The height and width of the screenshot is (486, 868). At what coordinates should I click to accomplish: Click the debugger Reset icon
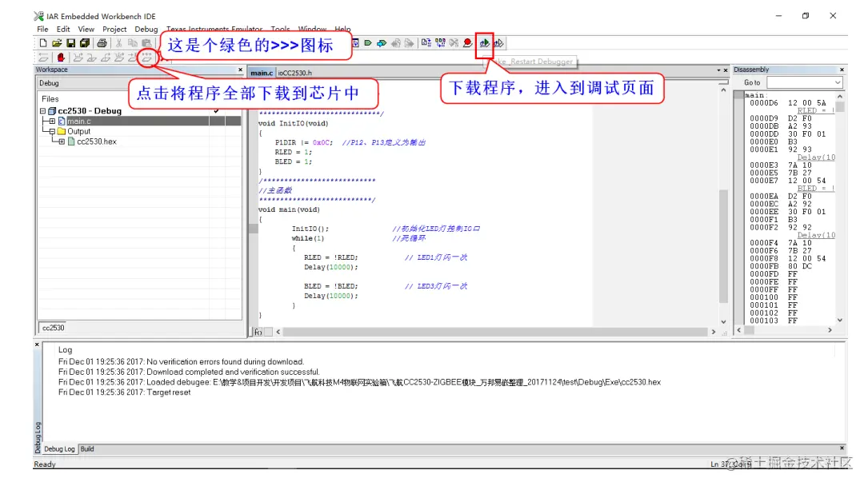pos(43,57)
